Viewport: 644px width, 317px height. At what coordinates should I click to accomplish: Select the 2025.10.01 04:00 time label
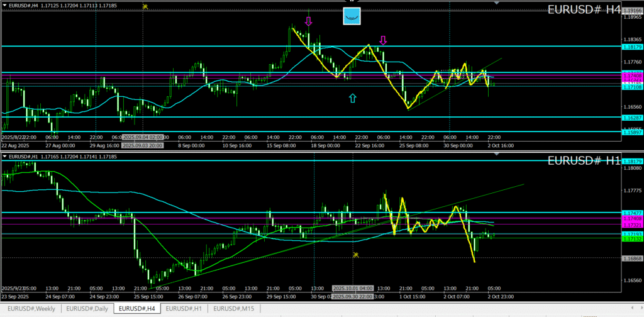click(353, 288)
